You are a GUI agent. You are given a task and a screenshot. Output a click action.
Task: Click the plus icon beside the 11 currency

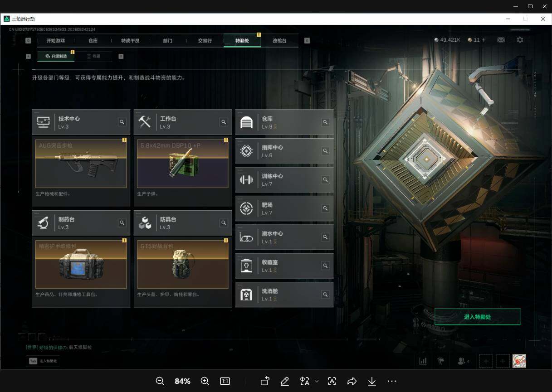(x=484, y=40)
